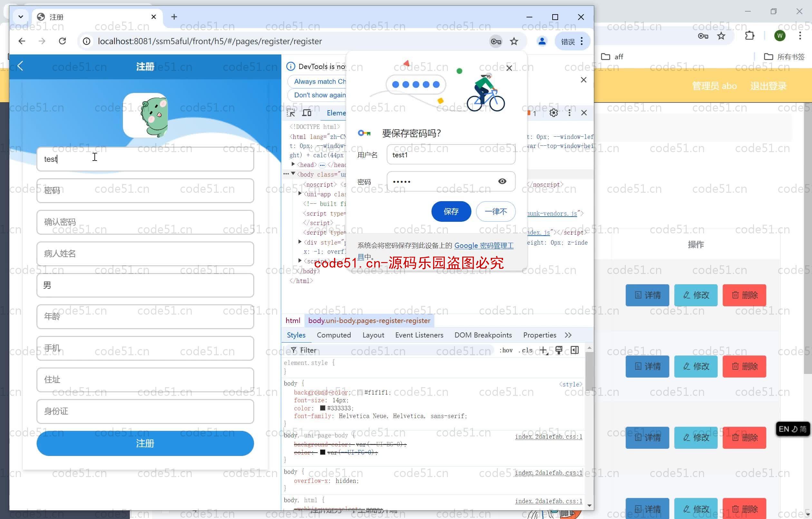Activate DevTools inspect element picker
Viewport: 812px width, 519px height.
[x=291, y=113]
